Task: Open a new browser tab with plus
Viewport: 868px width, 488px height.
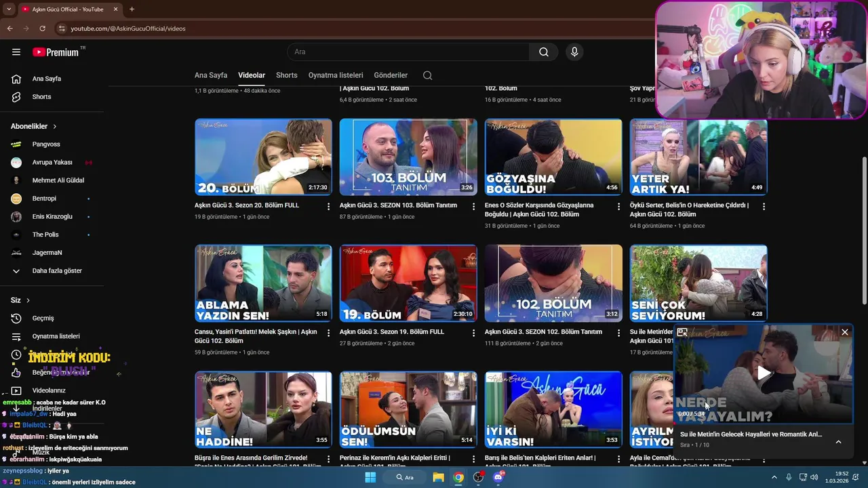Action: point(132,9)
